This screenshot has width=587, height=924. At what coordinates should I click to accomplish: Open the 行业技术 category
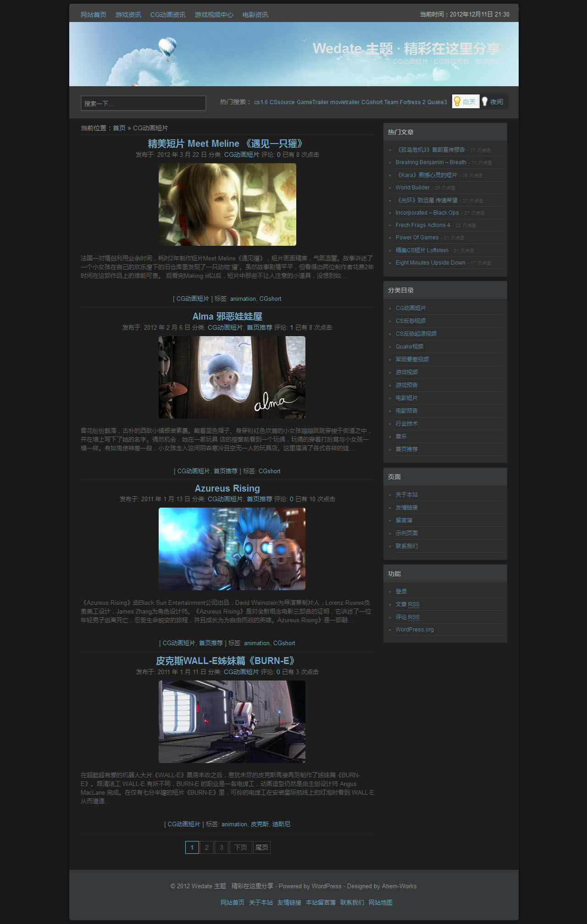(407, 424)
